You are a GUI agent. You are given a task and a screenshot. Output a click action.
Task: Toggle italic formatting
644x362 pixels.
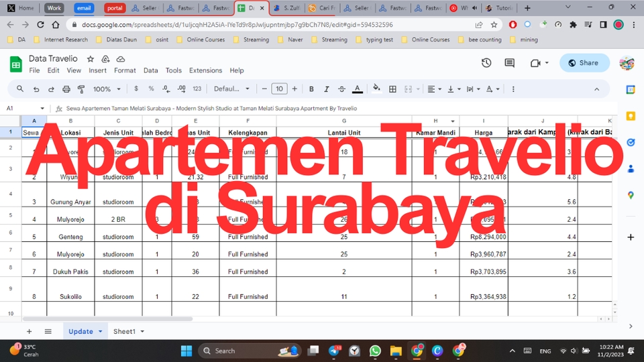327,89
